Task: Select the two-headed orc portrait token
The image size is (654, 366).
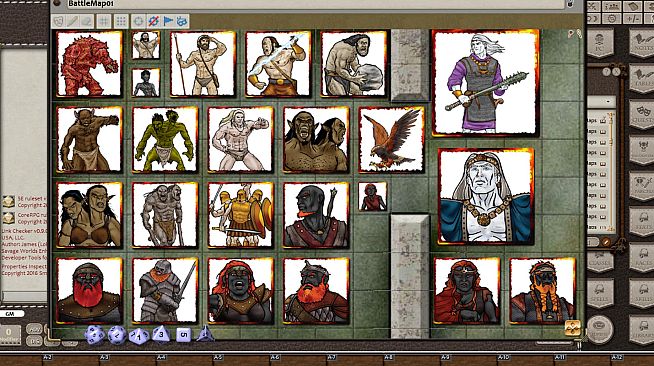Action: (x=316, y=140)
